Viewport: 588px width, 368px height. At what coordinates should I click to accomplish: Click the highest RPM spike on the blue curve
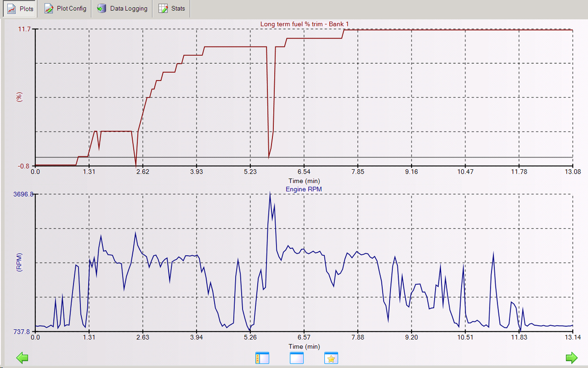[x=269, y=193]
